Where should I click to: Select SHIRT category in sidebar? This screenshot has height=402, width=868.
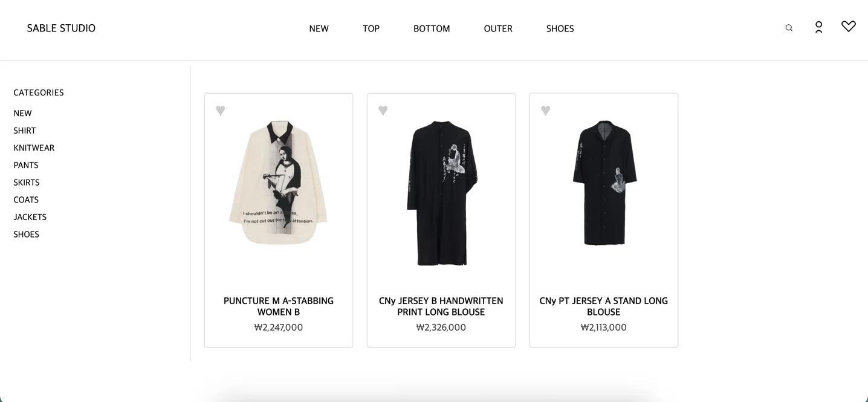[25, 131]
